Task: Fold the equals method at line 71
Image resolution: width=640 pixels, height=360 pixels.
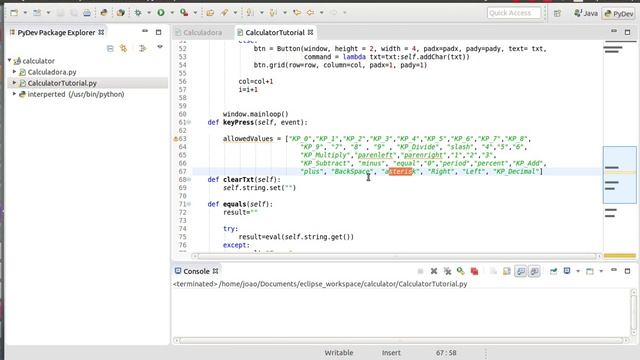Action: point(189,204)
